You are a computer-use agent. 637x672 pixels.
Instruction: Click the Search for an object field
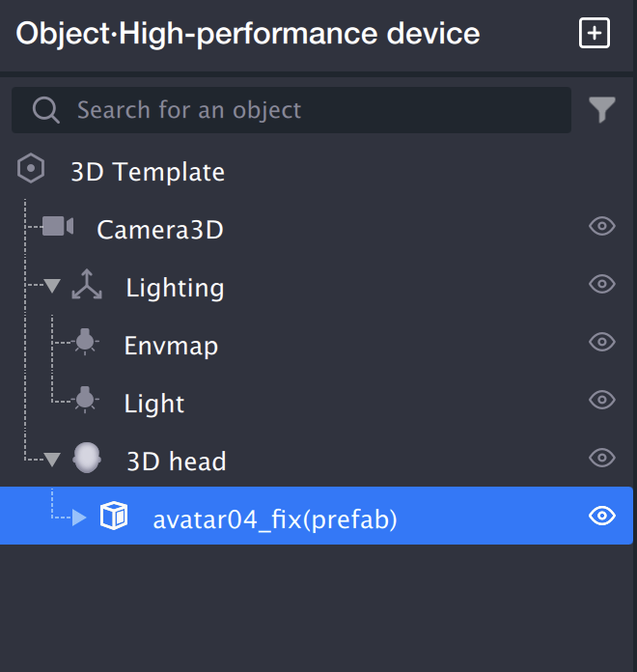pyautogui.click(x=290, y=110)
